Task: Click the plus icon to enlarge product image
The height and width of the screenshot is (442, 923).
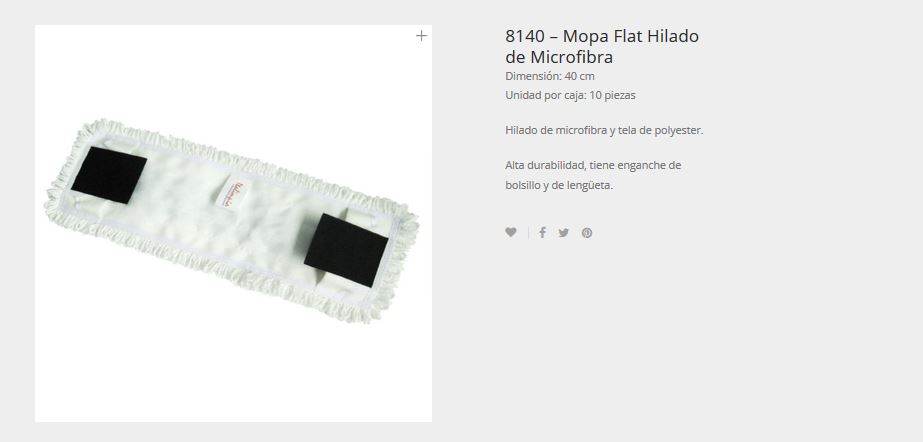Action: [421, 36]
